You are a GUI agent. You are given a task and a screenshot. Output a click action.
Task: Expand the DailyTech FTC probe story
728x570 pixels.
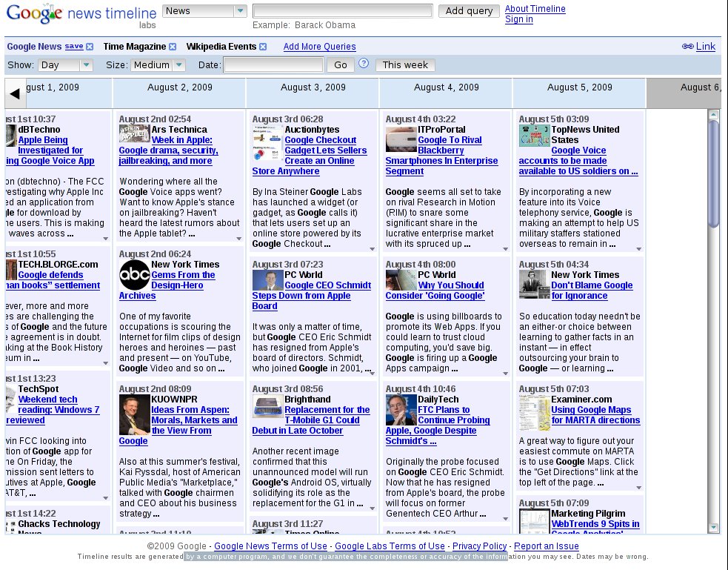tap(505, 519)
